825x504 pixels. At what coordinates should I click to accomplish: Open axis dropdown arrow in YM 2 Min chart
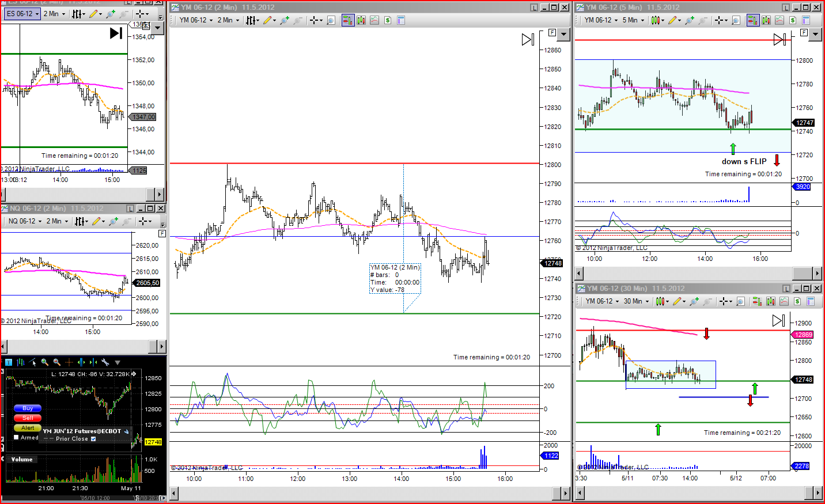coord(563,35)
